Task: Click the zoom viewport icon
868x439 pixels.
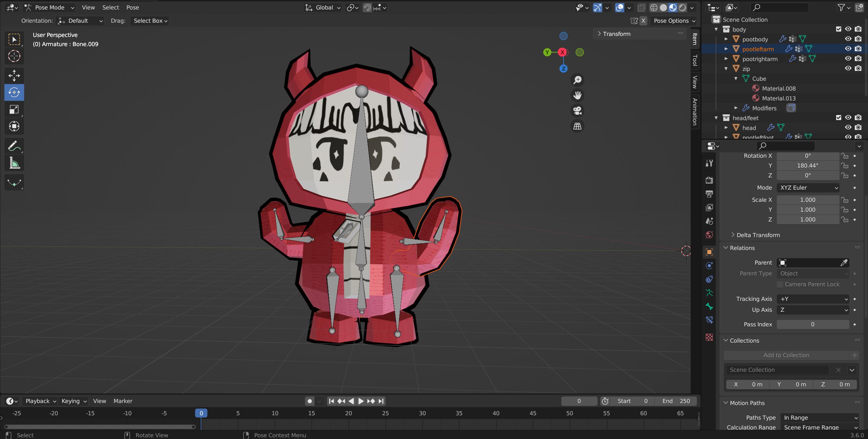Action: 577,80
